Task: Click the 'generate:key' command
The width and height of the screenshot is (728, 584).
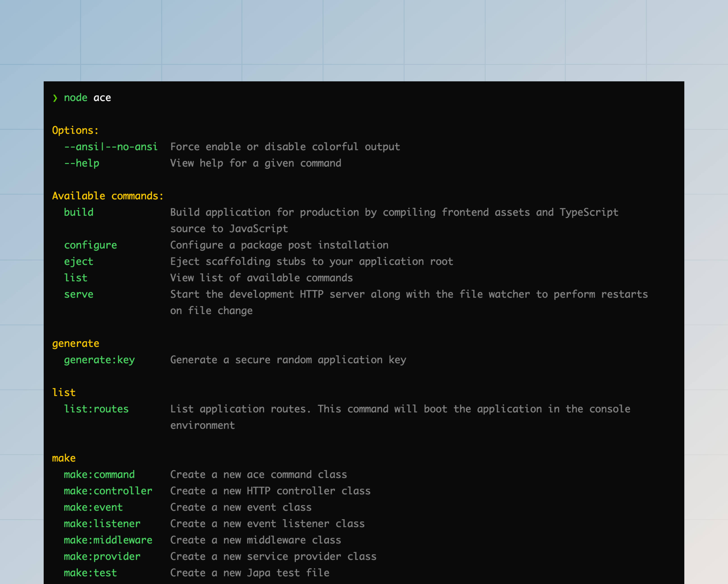Action: click(99, 360)
